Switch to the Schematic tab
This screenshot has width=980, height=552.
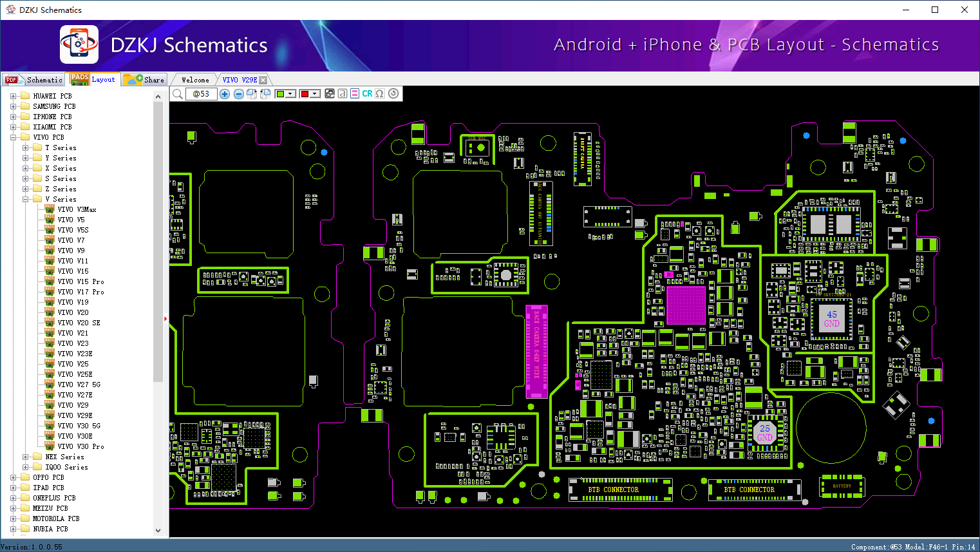34,80
